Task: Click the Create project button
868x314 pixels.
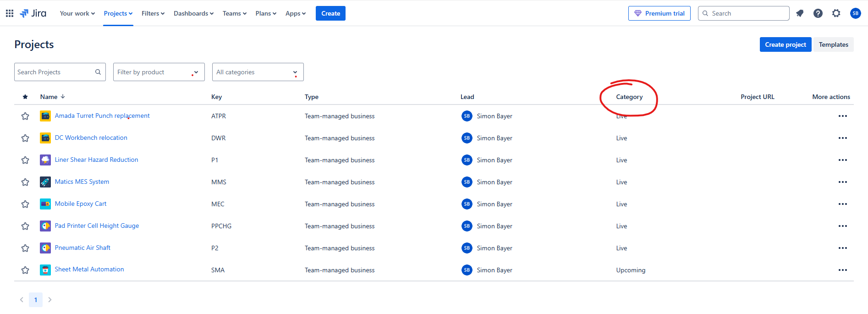Action: pyautogui.click(x=786, y=44)
